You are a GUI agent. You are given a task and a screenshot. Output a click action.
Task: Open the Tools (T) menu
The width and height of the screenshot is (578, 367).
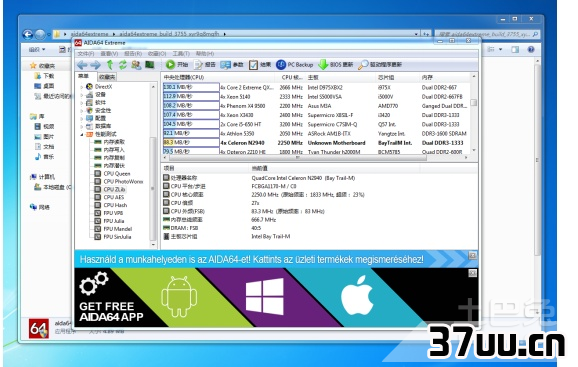(x=181, y=54)
